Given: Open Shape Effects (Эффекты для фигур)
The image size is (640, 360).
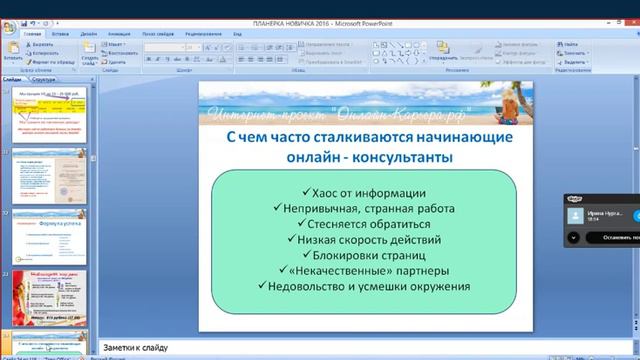Looking at the screenshot, I should pos(520,62).
